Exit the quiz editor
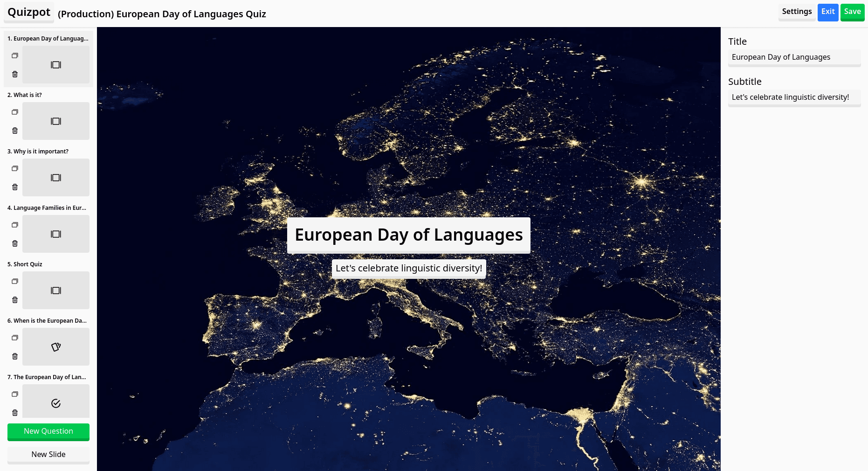The image size is (868, 471). [827, 12]
